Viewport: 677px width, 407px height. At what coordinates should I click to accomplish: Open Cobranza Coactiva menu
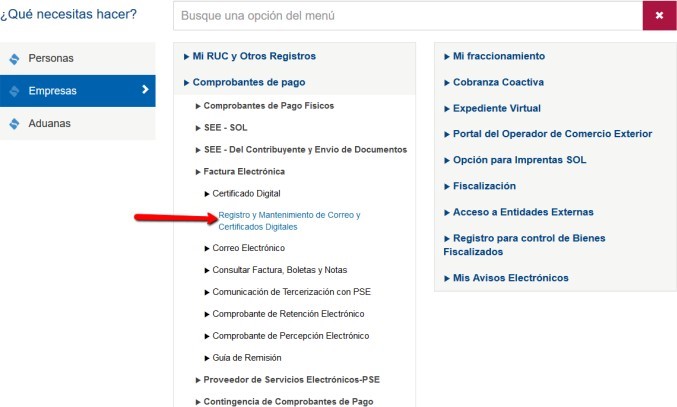click(x=494, y=82)
